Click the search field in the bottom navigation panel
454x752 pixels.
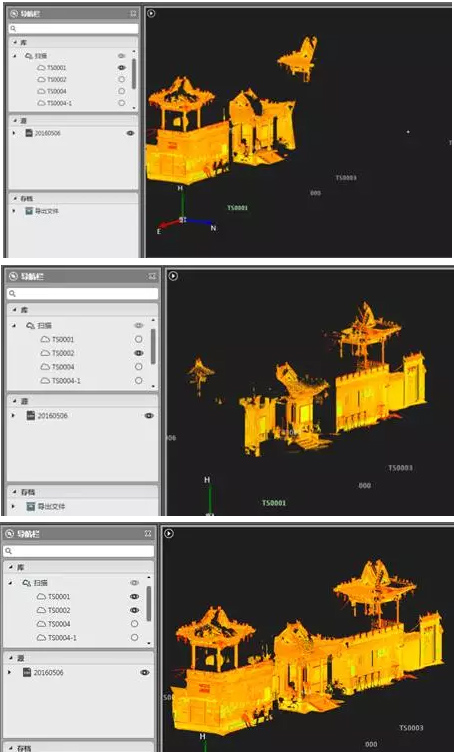pos(79,551)
